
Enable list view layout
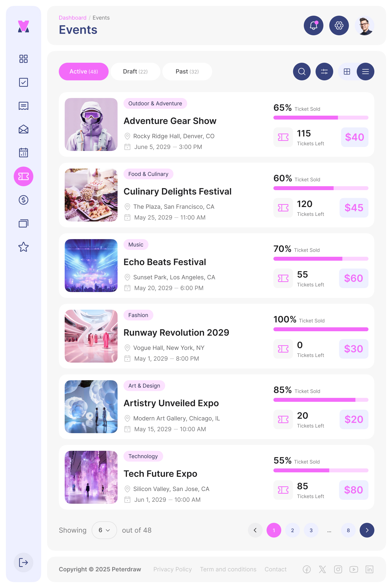(x=365, y=72)
